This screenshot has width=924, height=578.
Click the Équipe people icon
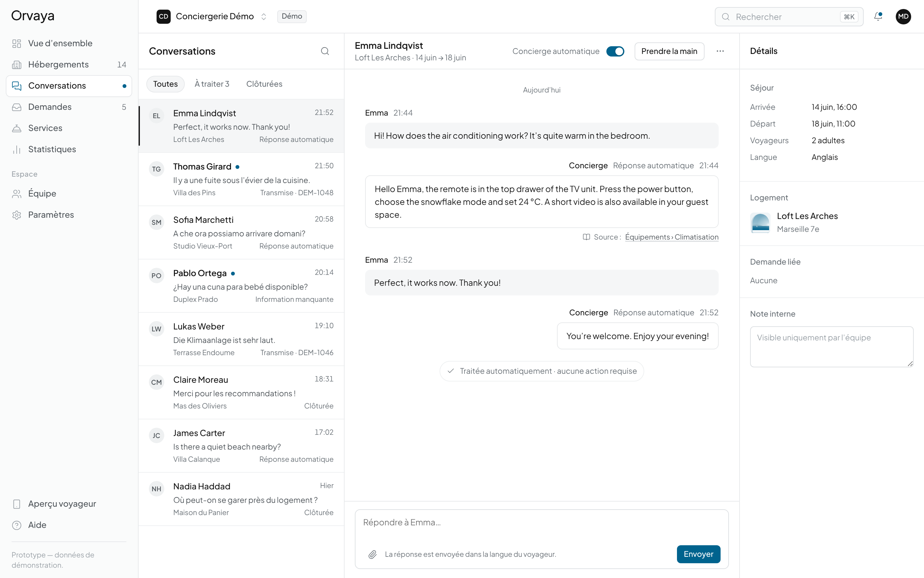(x=16, y=194)
